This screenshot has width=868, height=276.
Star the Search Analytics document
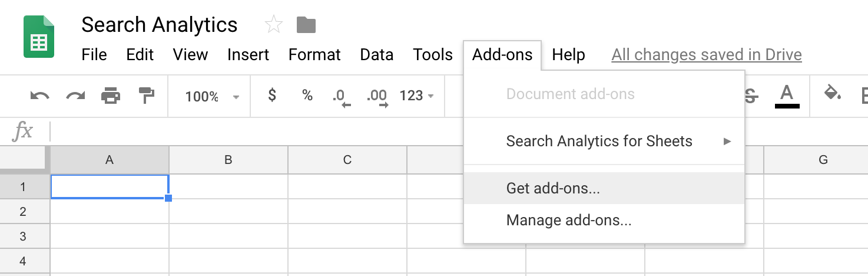[x=274, y=25]
